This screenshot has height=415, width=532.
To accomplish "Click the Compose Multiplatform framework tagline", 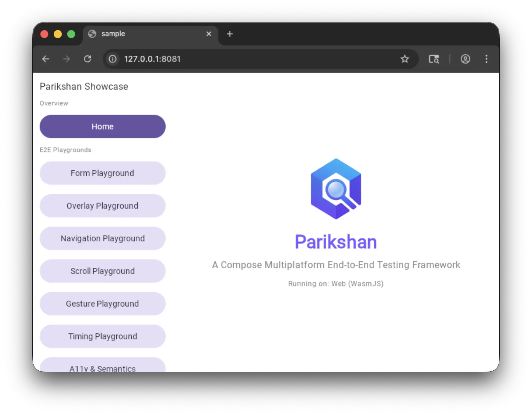I will [x=336, y=265].
